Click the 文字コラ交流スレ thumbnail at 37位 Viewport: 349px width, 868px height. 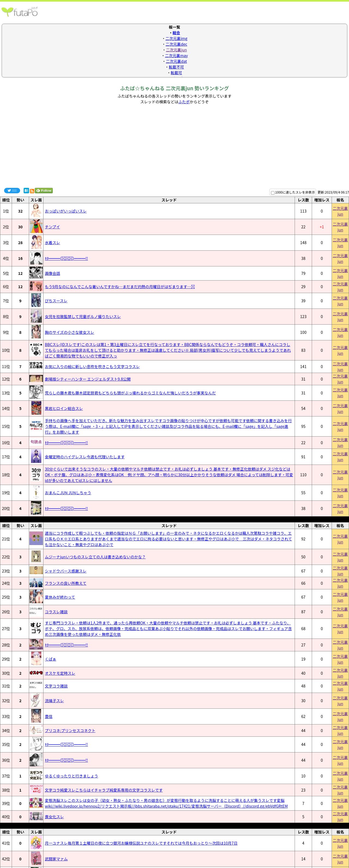(x=36, y=776)
